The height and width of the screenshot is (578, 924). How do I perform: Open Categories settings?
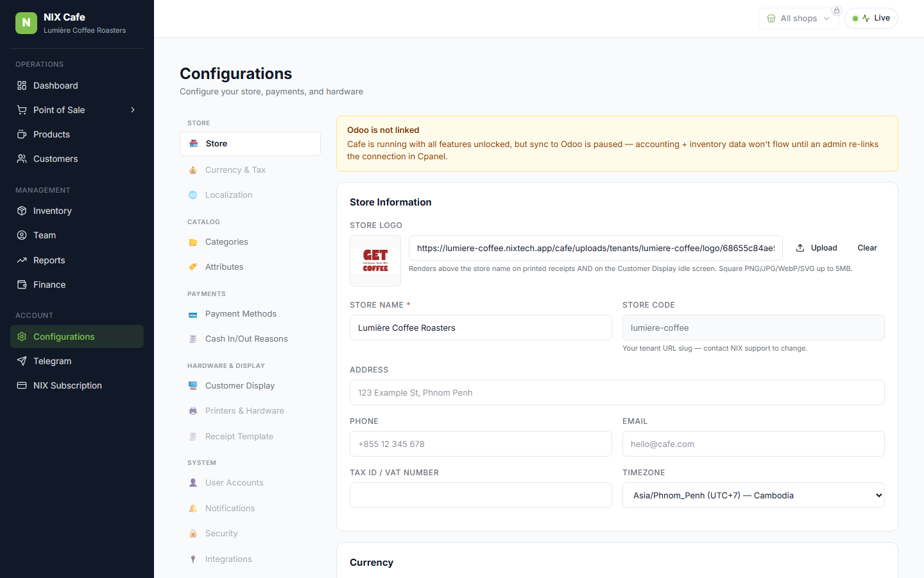(x=250, y=241)
